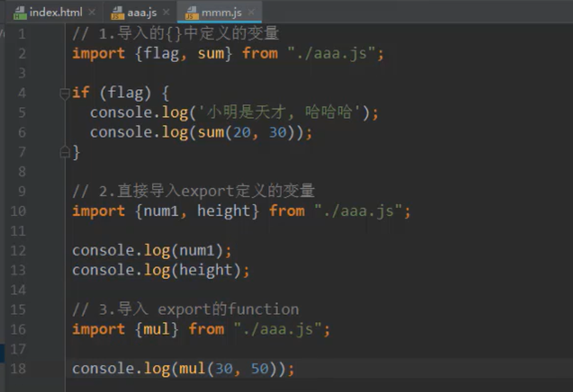Close the aaa.js tab

pos(166,12)
